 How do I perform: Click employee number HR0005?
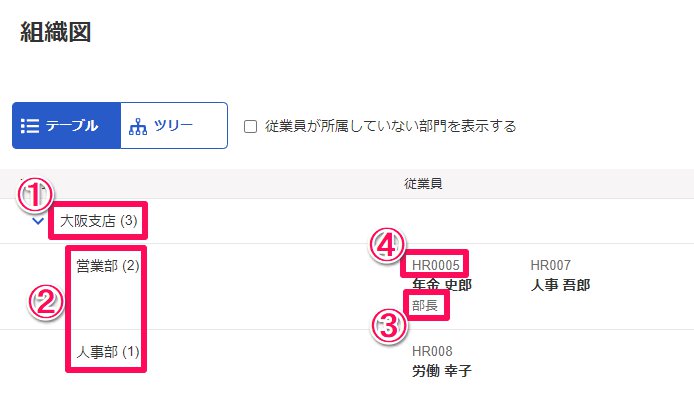point(436,265)
